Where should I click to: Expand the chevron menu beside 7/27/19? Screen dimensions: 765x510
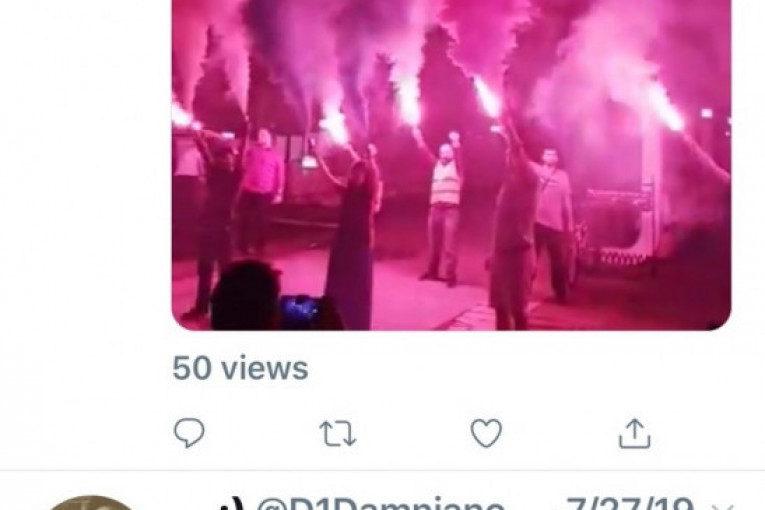723,506
